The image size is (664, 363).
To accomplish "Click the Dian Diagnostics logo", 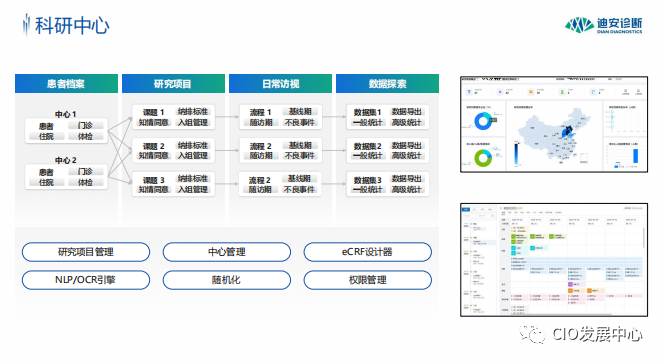I will [x=603, y=25].
